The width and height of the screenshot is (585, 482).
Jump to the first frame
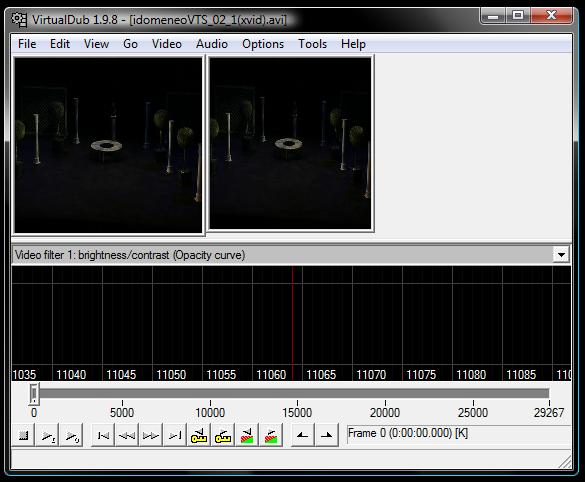click(103, 435)
